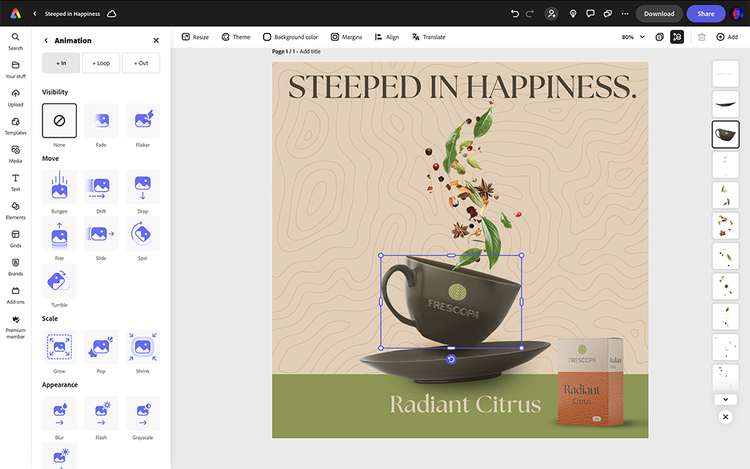Apply the Spin move animation
The width and height of the screenshot is (750, 469).
tap(142, 233)
